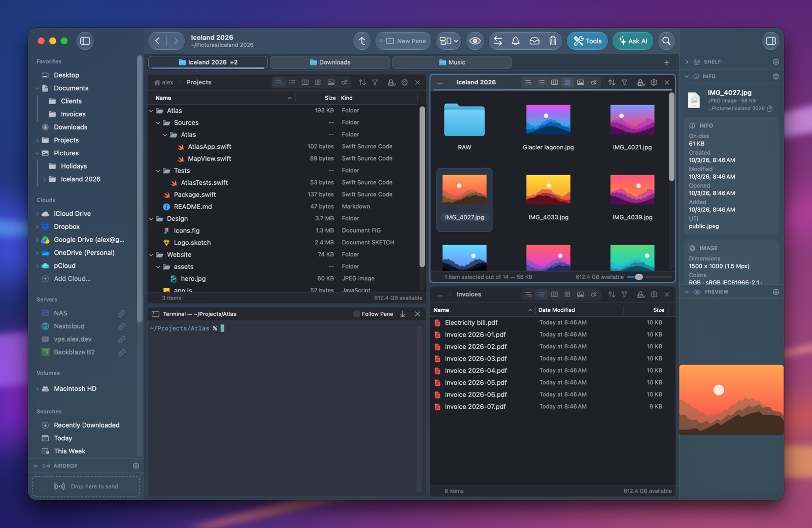Click the trash icon in the toolbar
812x528 pixels.
(553, 41)
